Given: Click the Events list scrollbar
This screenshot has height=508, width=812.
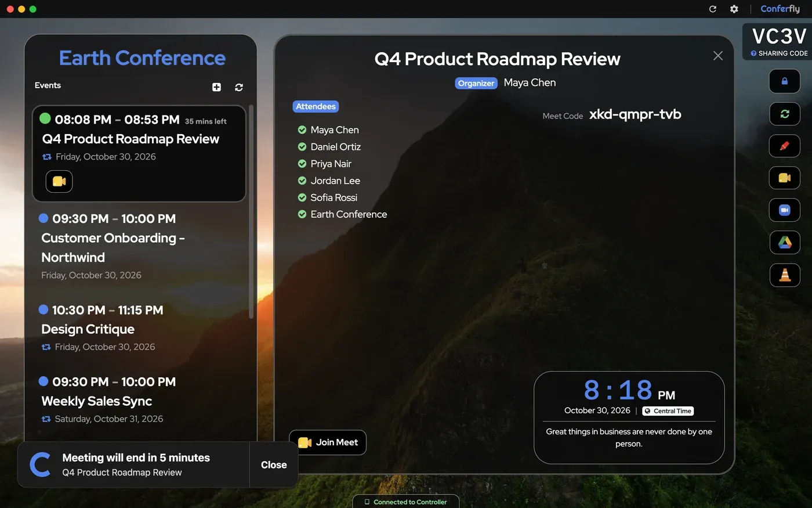Looking at the screenshot, I should (251, 212).
